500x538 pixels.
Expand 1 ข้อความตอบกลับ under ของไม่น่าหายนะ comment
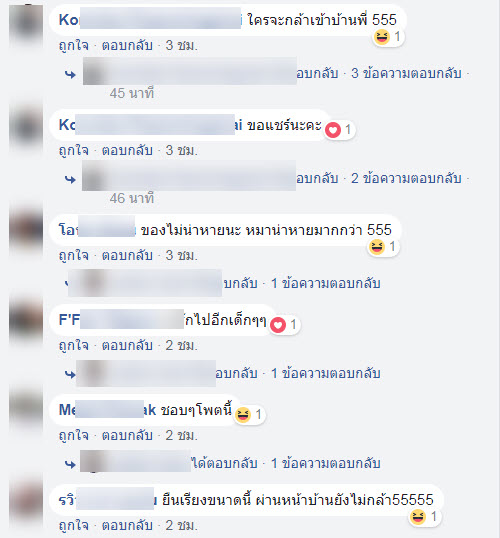(326, 283)
